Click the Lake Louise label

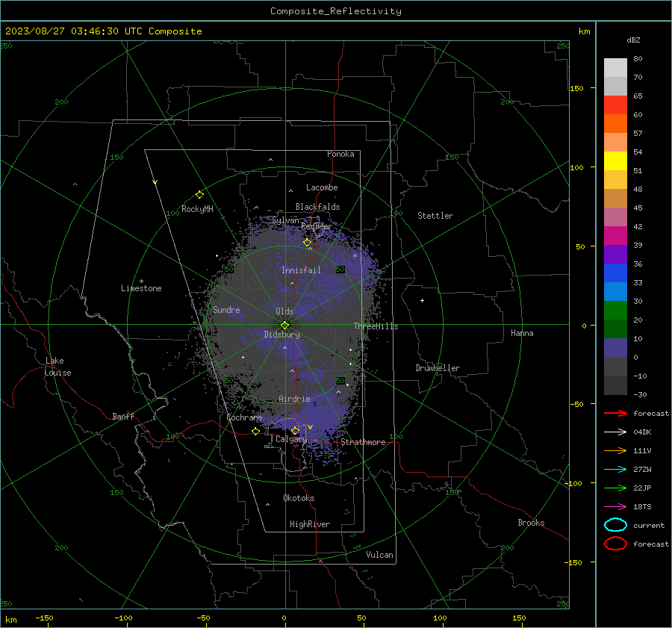(57, 367)
